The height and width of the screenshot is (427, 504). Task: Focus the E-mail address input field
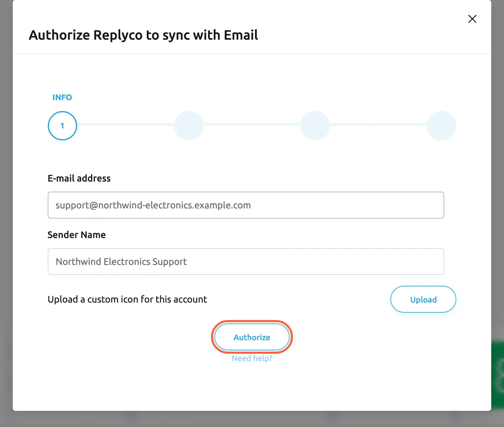coord(246,205)
